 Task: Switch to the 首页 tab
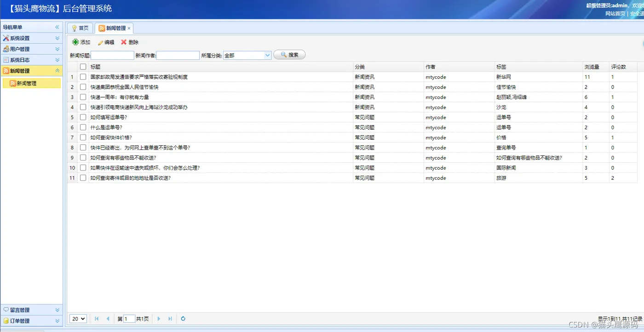[x=80, y=28]
